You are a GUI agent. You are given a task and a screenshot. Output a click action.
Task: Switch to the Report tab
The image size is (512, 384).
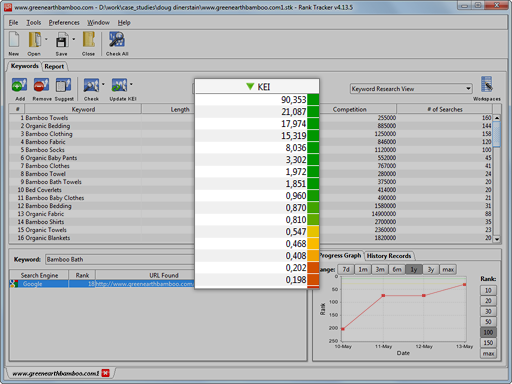[x=54, y=66]
